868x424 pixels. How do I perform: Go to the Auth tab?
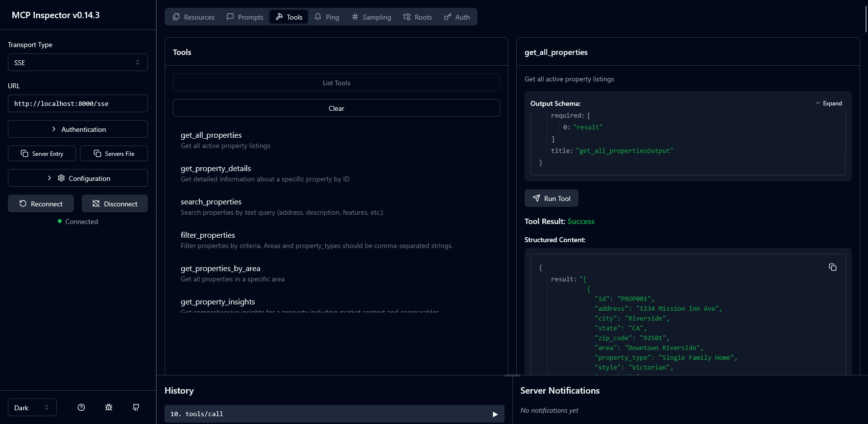pos(457,17)
